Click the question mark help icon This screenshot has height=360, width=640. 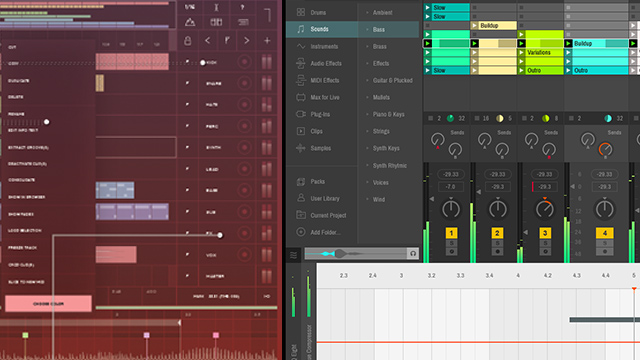point(242,7)
